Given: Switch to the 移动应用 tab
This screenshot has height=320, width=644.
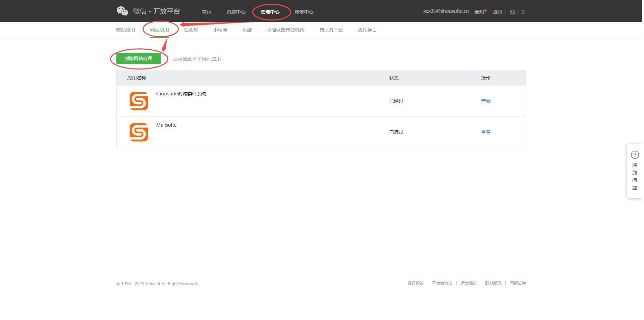Looking at the screenshot, I should coord(125,30).
